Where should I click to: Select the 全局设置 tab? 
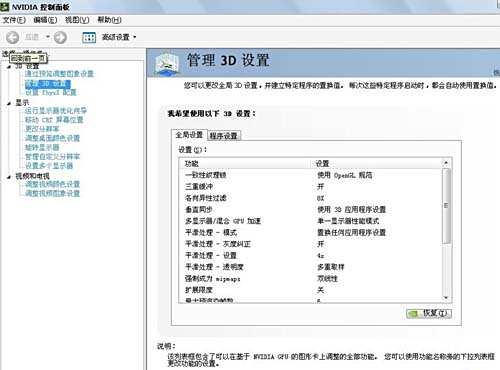pyautogui.click(x=189, y=135)
